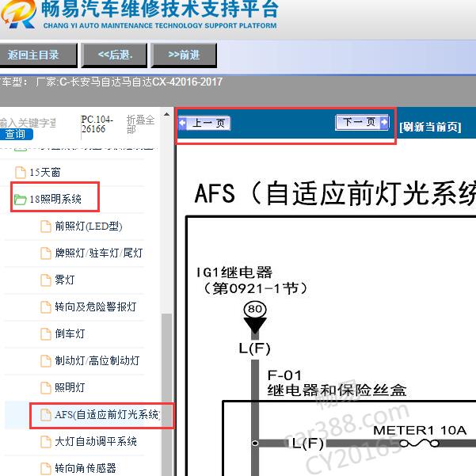Image resolution: width=476 pixels, height=476 pixels.
Task: Open previous page with 上一页 button
Action: tap(204, 124)
